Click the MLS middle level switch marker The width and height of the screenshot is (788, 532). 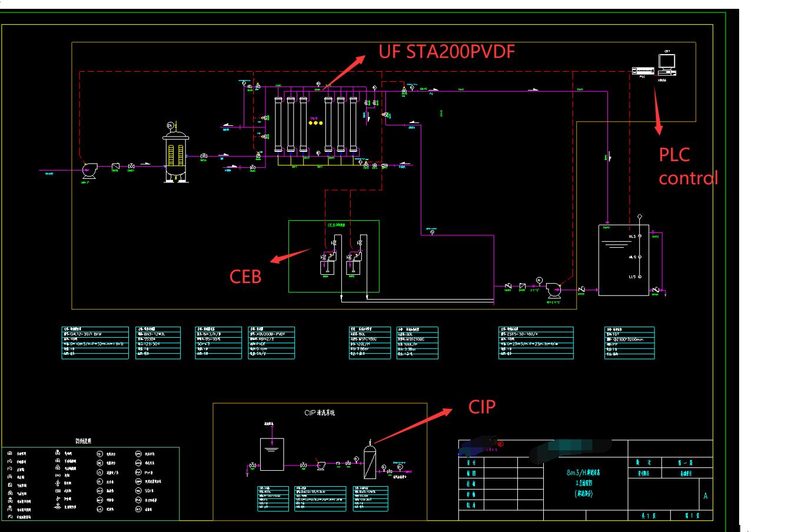640,257
